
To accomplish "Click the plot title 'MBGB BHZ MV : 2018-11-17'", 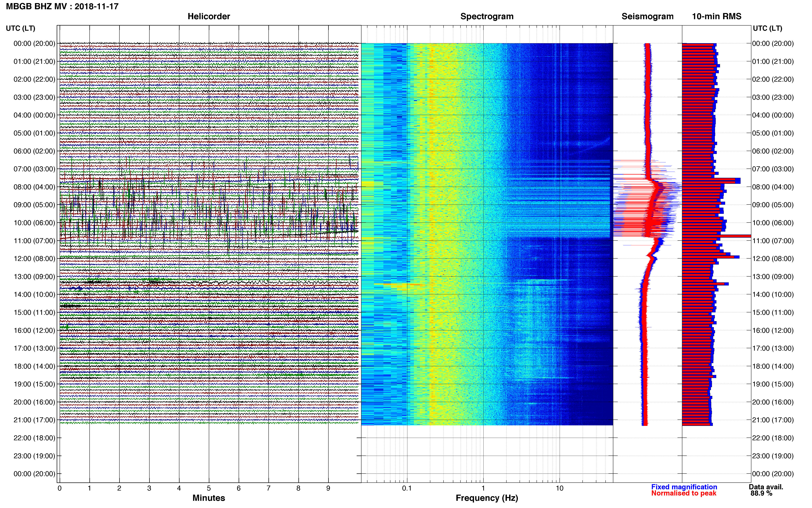I will pos(62,6).
